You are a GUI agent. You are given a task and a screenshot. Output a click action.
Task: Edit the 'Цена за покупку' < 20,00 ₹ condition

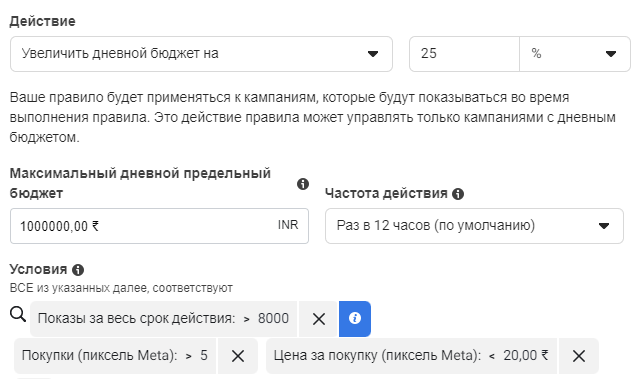click(411, 356)
